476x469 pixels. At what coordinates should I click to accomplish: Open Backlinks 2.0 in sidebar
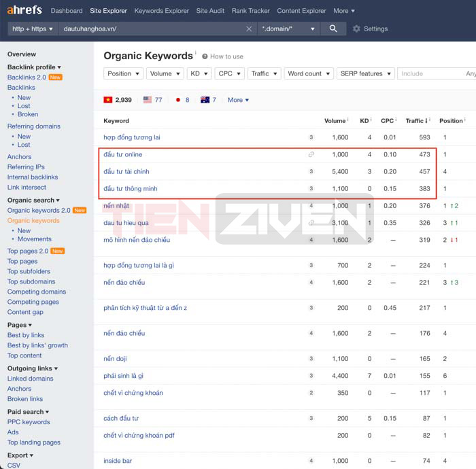pos(27,77)
